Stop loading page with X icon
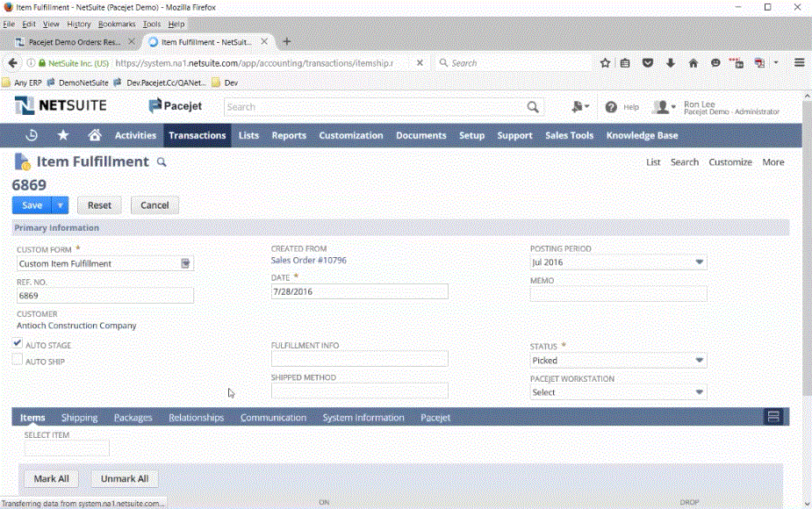The image size is (812, 509). pos(420,62)
